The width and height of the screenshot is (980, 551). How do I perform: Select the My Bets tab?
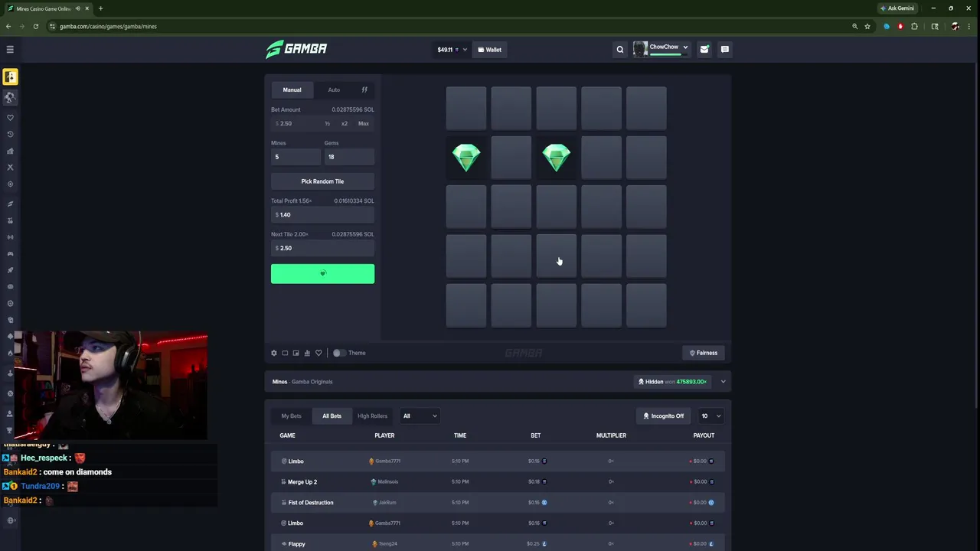click(291, 416)
